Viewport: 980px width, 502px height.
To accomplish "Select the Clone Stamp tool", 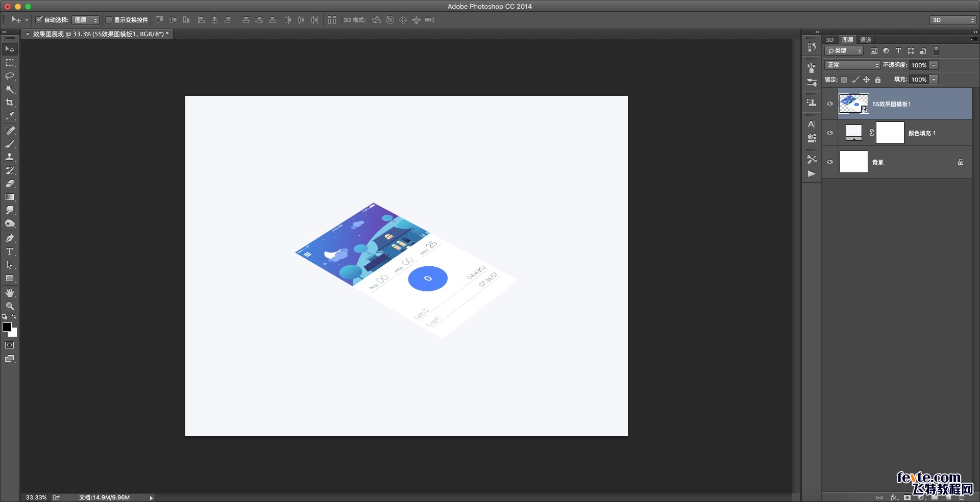I will click(x=10, y=157).
